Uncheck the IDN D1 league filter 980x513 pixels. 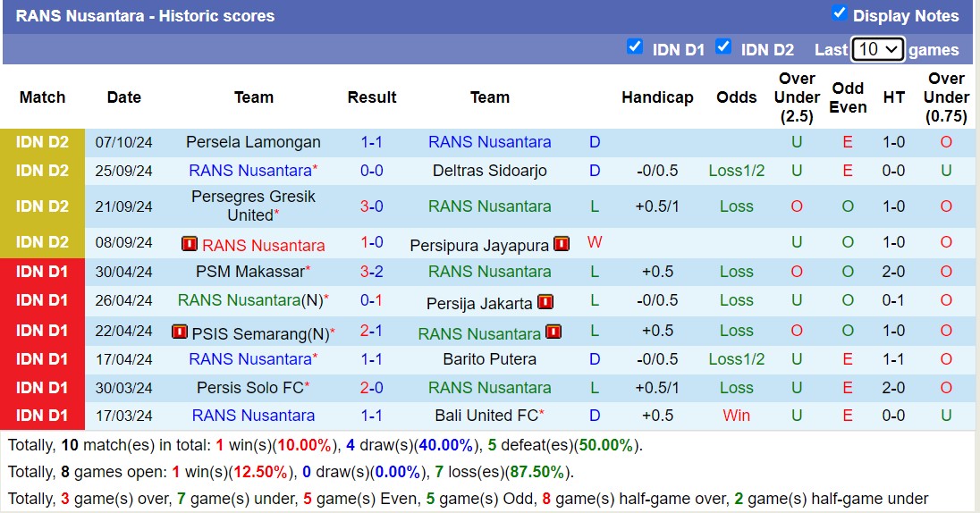[x=635, y=47]
